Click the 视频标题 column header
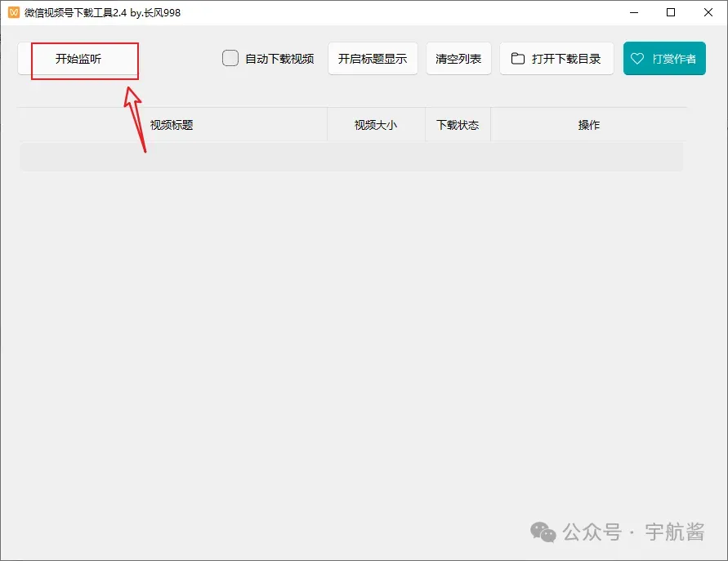 172,125
